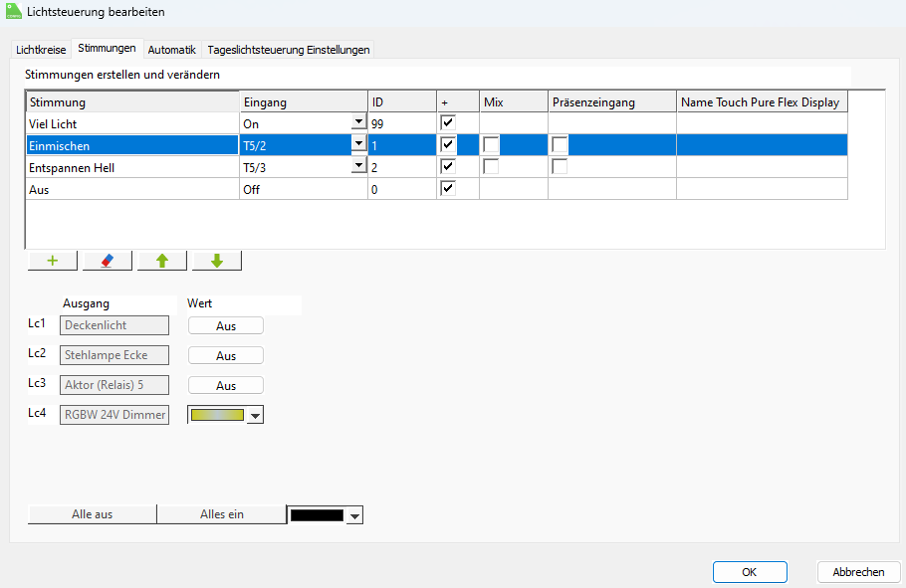Click the Deckenlicht output name field
Image resolution: width=906 pixels, height=588 pixels.
114,325
